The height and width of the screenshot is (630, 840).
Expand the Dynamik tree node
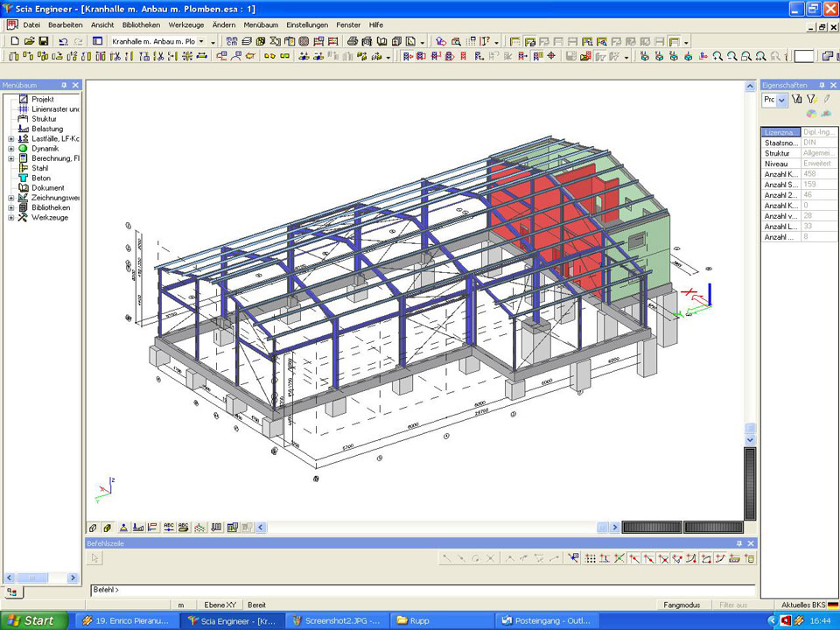(x=10, y=149)
